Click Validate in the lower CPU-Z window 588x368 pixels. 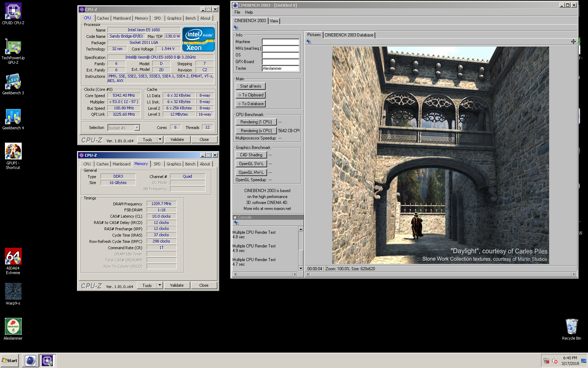[177, 285]
